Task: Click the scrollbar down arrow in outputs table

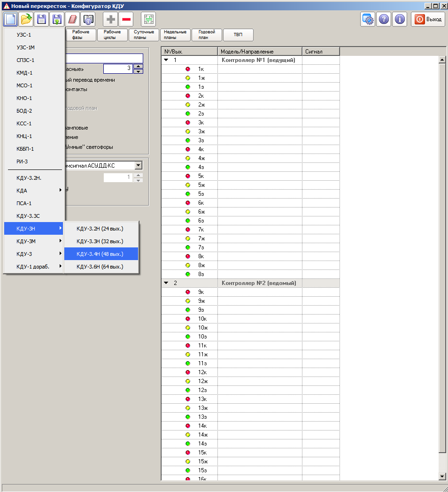Action: pyautogui.click(x=442, y=477)
